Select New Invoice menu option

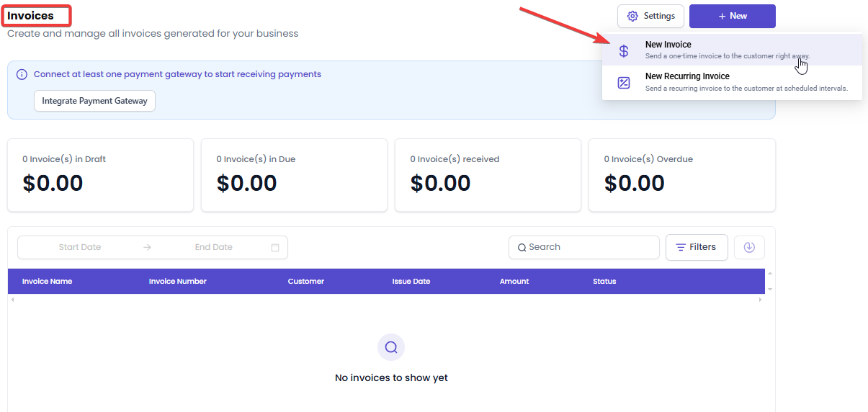pyautogui.click(x=732, y=50)
